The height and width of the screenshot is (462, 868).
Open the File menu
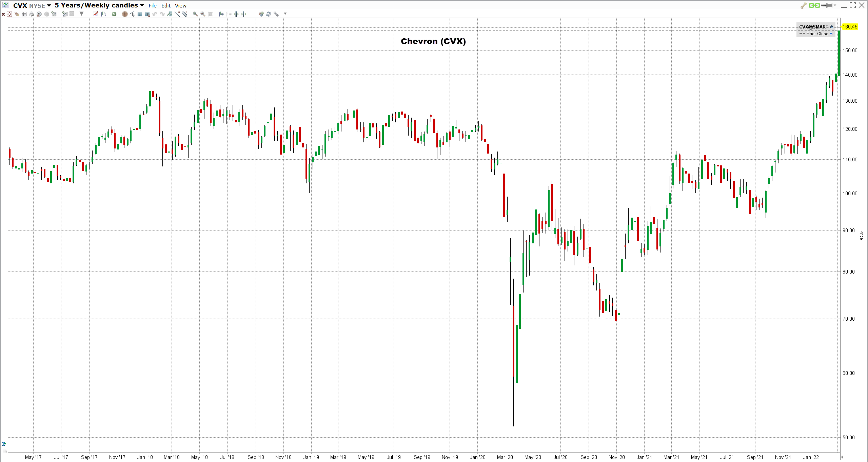(x=153, y=6)
